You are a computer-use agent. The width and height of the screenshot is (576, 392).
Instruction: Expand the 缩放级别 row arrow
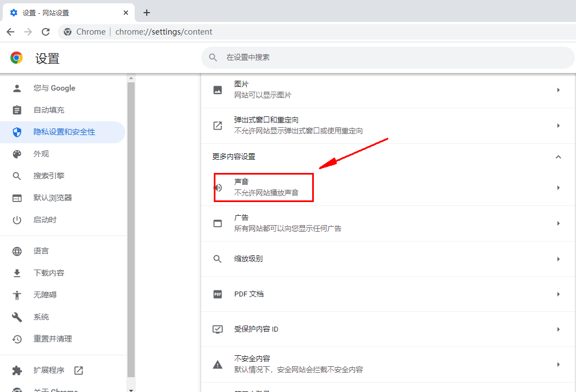[x=558, y=259]
